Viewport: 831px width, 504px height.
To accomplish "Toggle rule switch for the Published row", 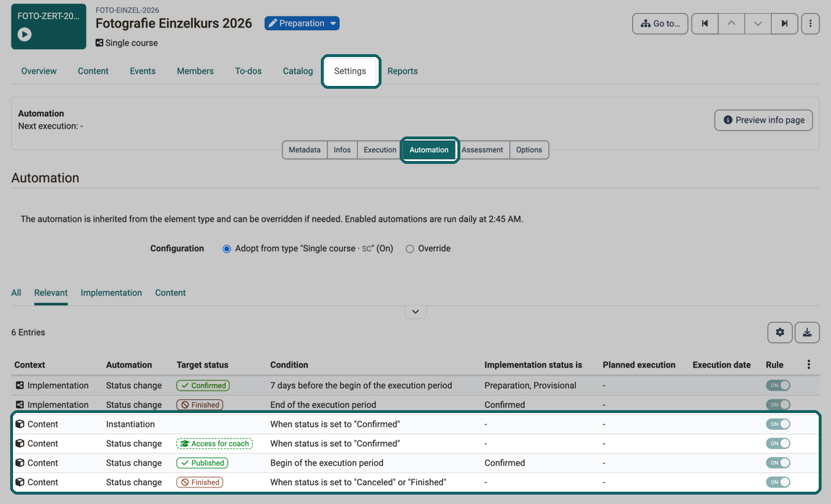I will (x=778, y=463).
